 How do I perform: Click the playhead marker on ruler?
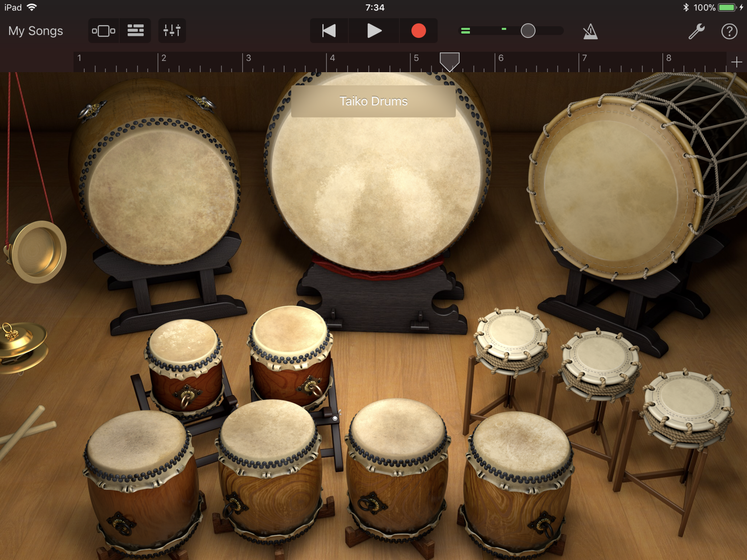point(449,62)
